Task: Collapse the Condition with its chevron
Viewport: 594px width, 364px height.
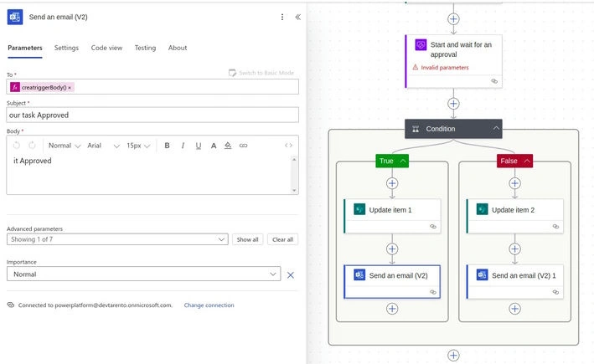Action: click(x=496, y=129)
